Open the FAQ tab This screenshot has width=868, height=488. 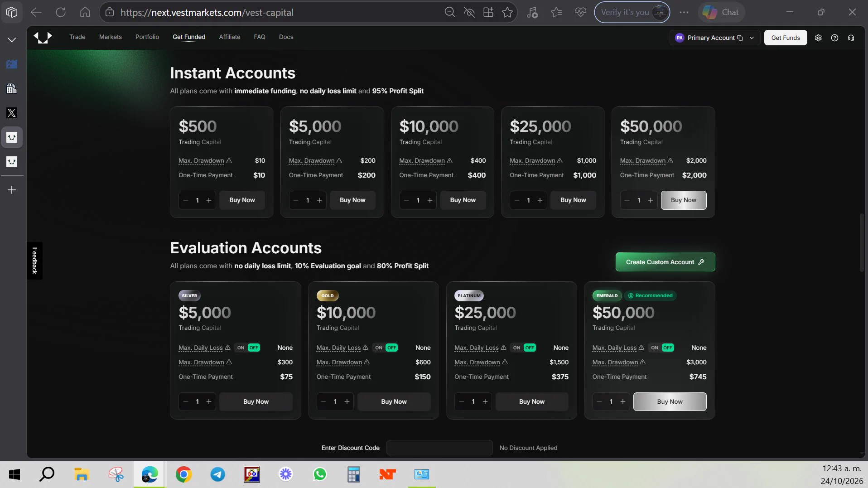pos(260,37)
